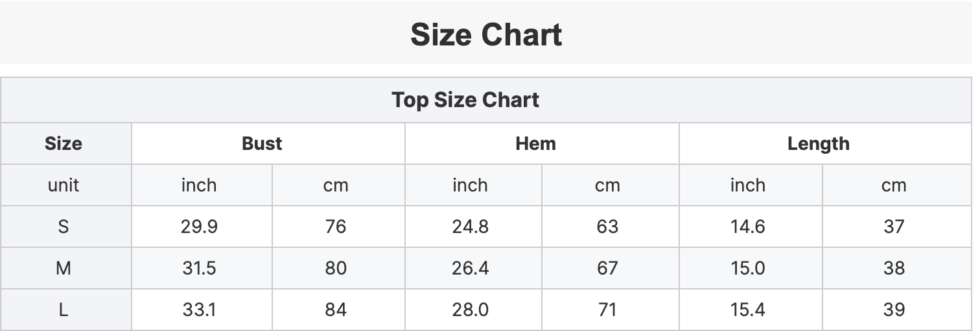Select the L size row label
Viewport: 980px width, 331px height.
tap(64, 310)
